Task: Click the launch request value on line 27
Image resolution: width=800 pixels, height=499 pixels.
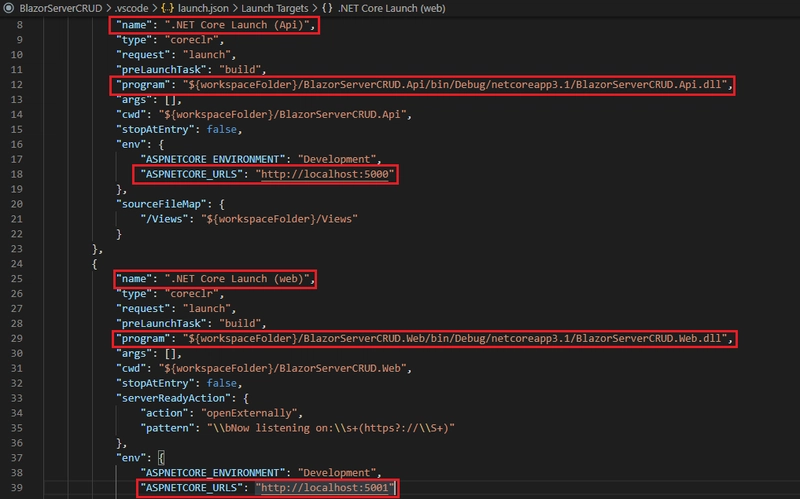Action: click(207, 309)
